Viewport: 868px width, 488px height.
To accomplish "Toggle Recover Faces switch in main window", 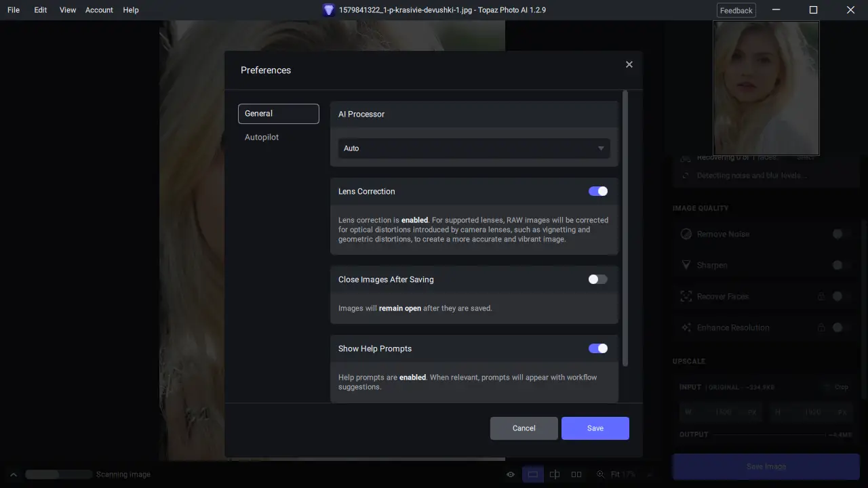I will pos(842,296).
